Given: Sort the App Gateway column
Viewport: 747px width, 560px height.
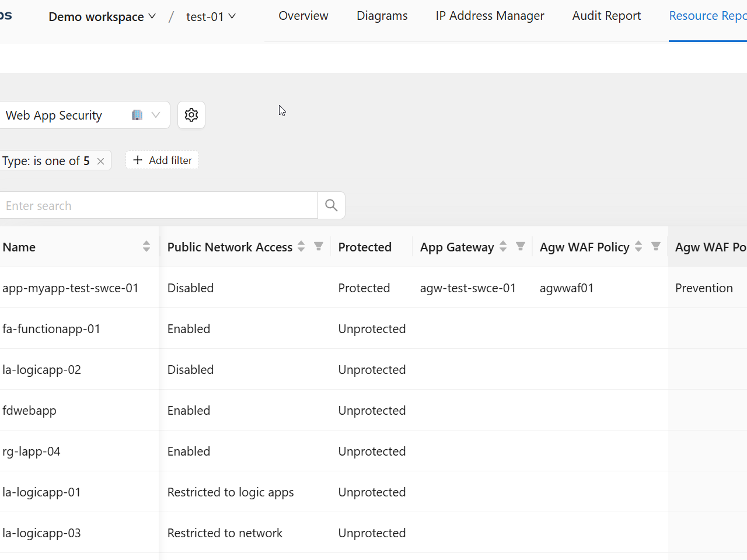Looking at the screenshot, I should click(503, 247).
